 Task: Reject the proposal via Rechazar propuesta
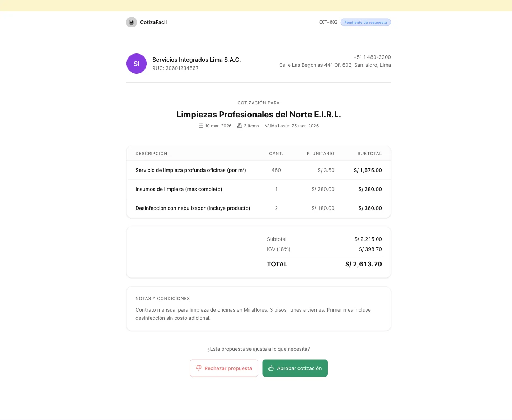point(224,368)
